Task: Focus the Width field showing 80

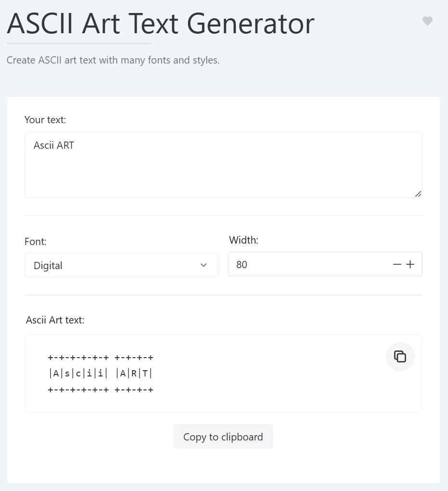Action: coord(308,264)
